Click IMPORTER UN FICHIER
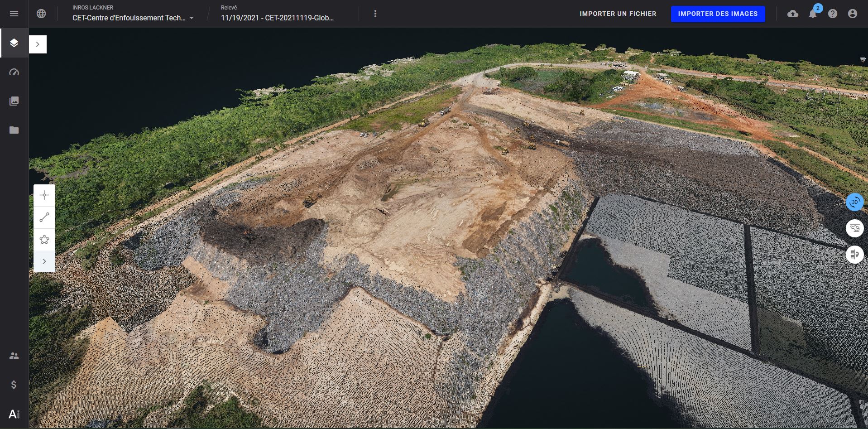This screenshot has width=868, height=429. coord(618,14)
